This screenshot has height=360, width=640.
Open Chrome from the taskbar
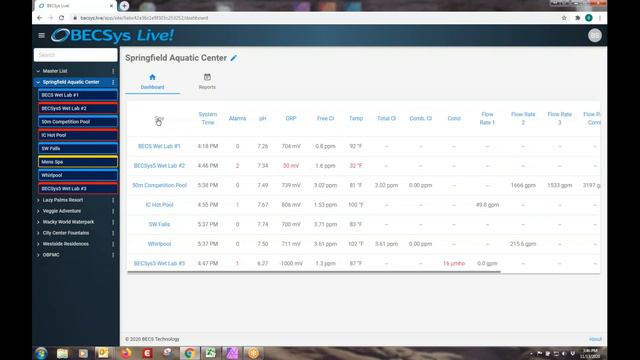[189, 353]
